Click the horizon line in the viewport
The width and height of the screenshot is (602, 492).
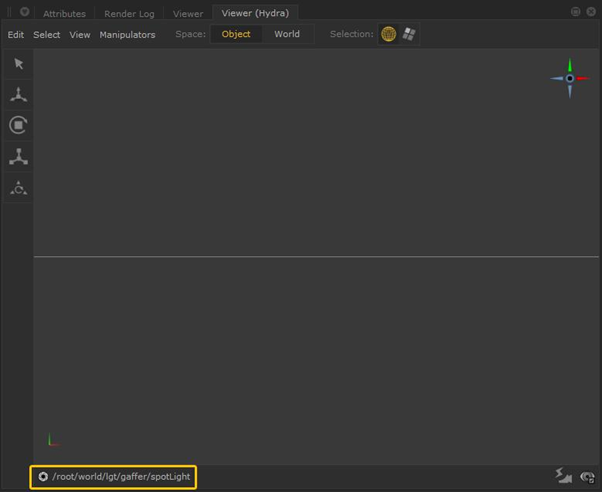pos(300,257)
